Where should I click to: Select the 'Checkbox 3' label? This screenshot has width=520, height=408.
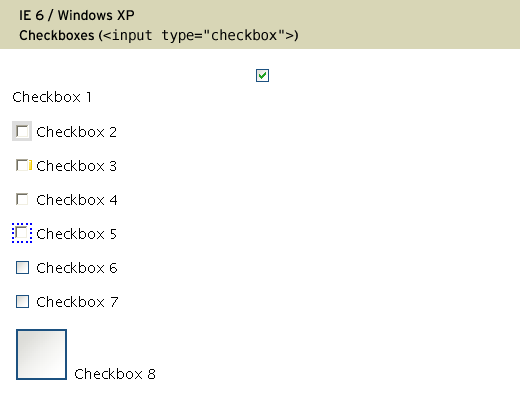(76, 166)
